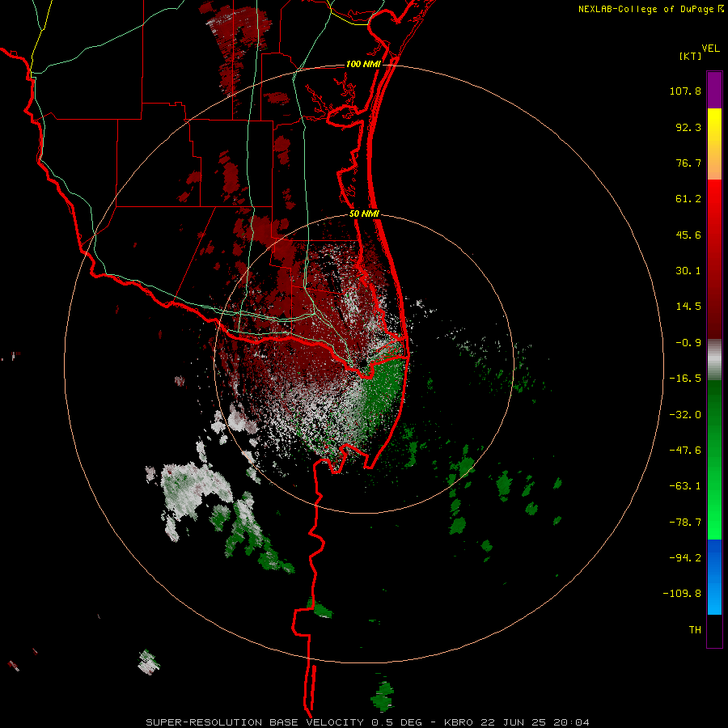This screenshot has width=728, height=728.
Task: Click the blue segment of the velocity color bar
Action: (714, 577)
